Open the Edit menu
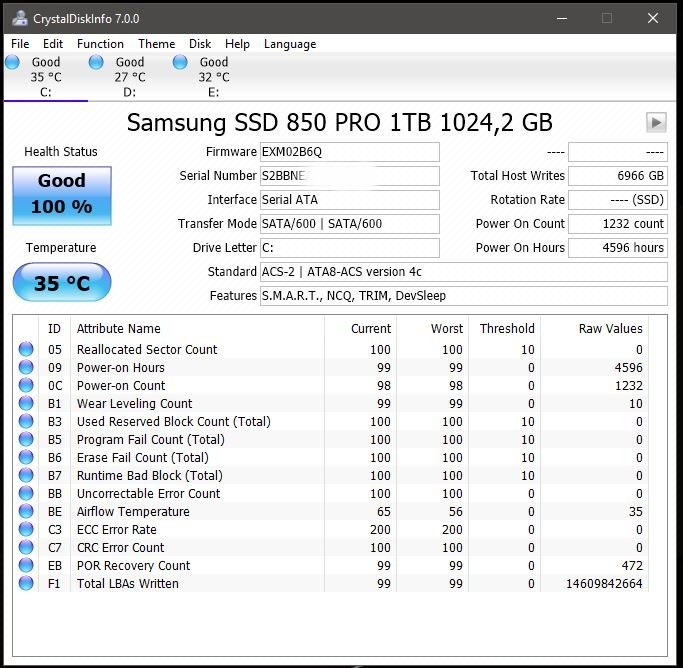This screenshot has height=668, width=683. click(x=53, y=44)
